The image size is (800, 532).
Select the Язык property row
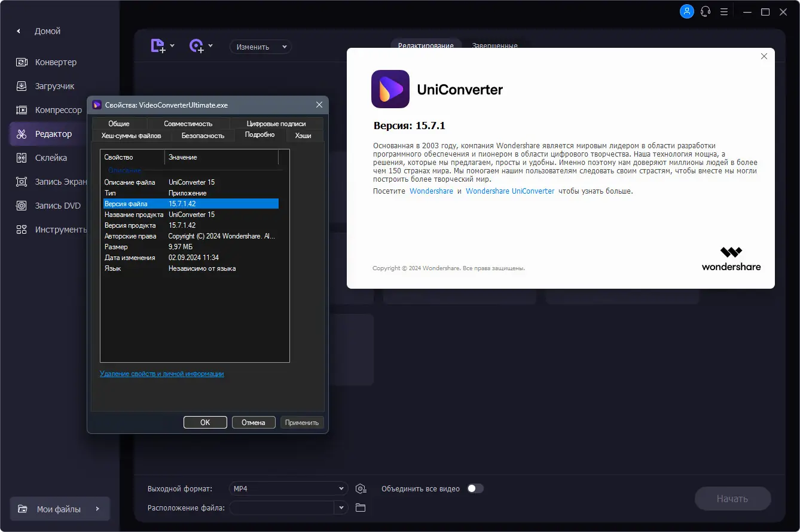pyautogui.click(x=191, y=268)
